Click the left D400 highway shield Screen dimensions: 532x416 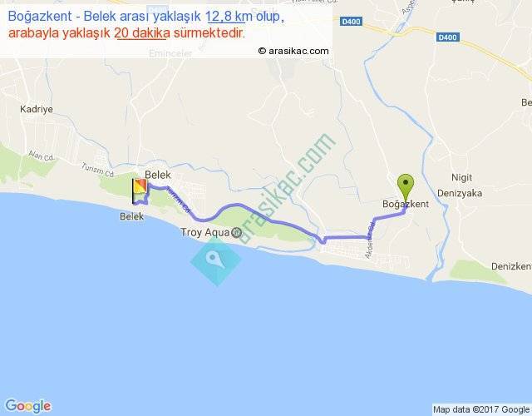[x=351, y=22]
